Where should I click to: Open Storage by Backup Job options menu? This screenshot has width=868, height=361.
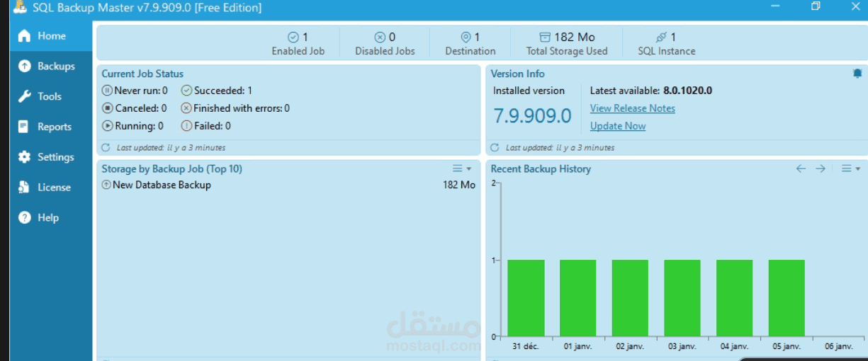point(462,168)
